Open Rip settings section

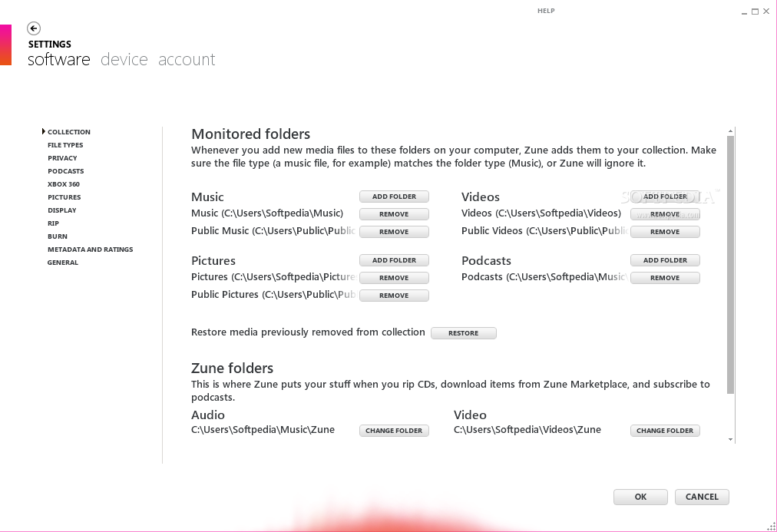[x=53, y=223]
